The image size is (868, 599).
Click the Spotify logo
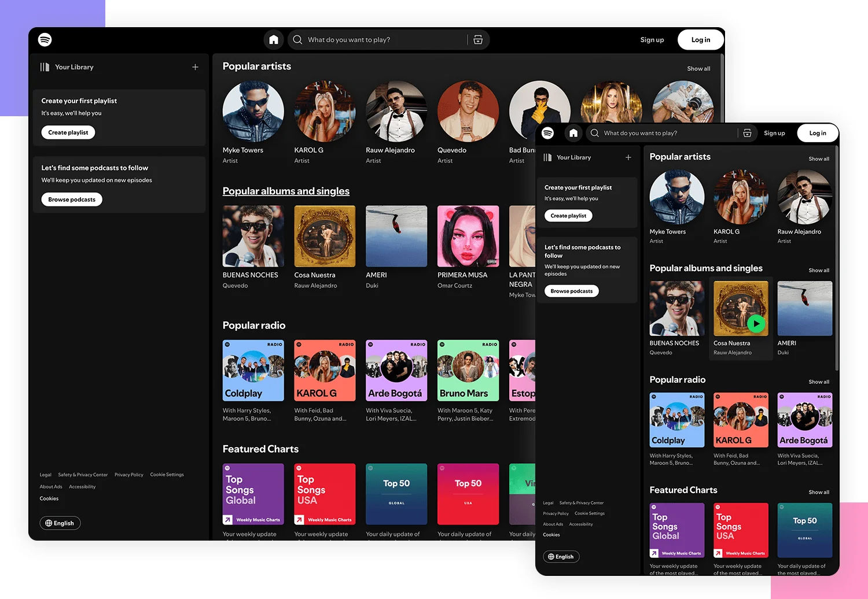tap(45, 39)
